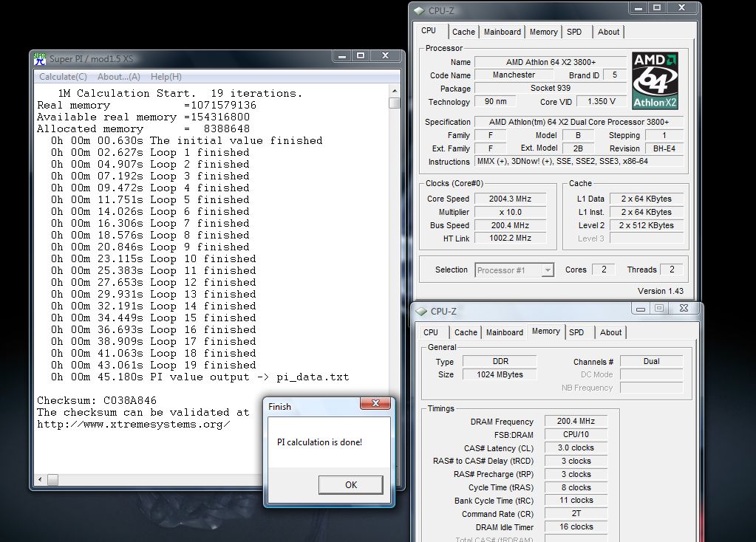
Task: Click the PI calculation is done! message
Action: [319, 442]
